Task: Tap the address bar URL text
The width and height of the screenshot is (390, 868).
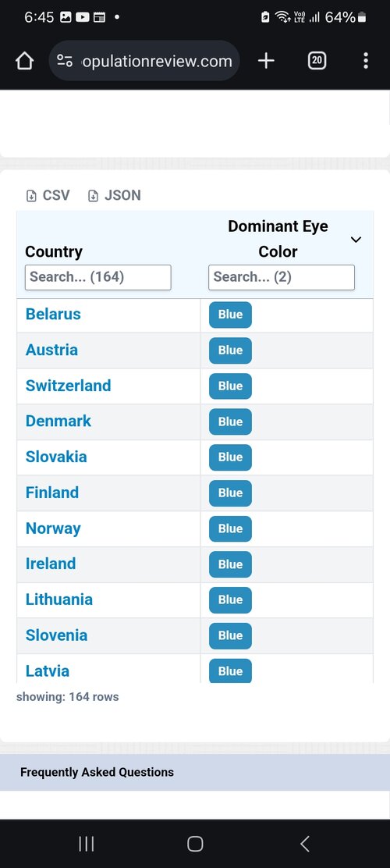Action: point(157,61)
